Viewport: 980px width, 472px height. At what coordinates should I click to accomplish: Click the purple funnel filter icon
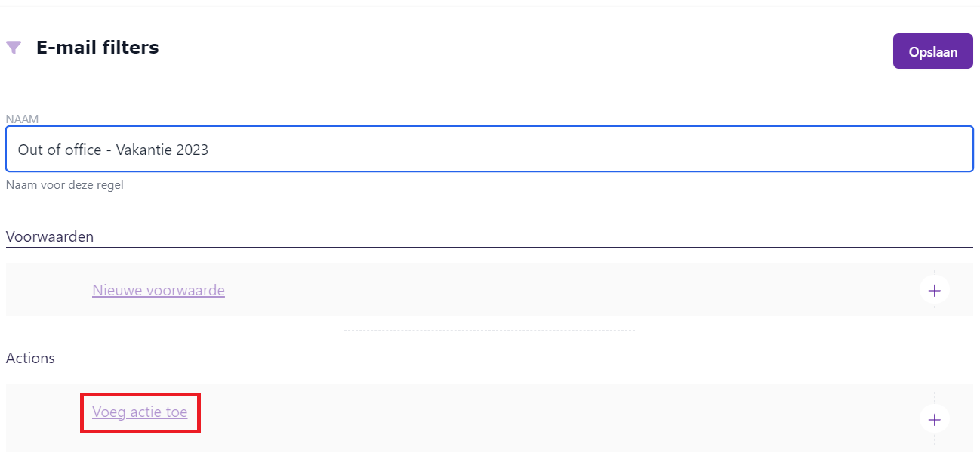pos(14,48)
